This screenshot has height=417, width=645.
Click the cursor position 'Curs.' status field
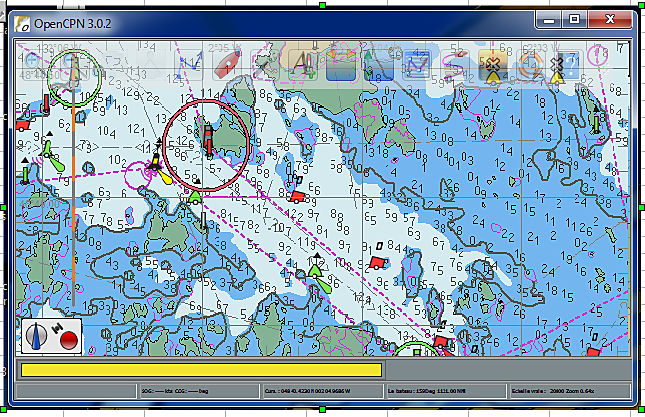(322, 391)
